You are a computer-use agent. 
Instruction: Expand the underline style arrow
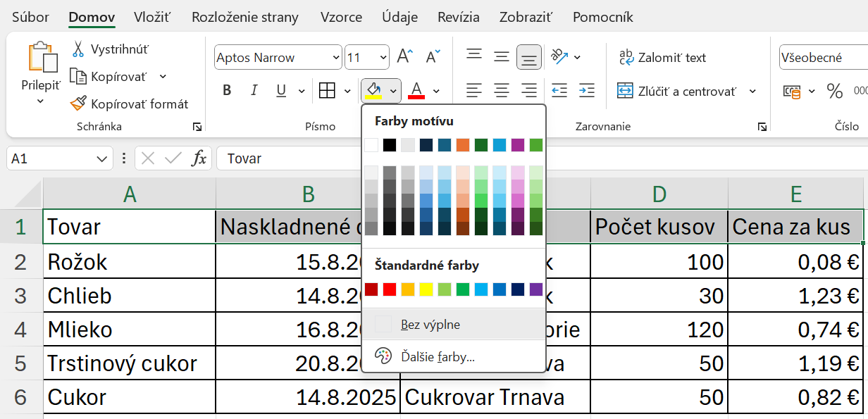(302, 91)
